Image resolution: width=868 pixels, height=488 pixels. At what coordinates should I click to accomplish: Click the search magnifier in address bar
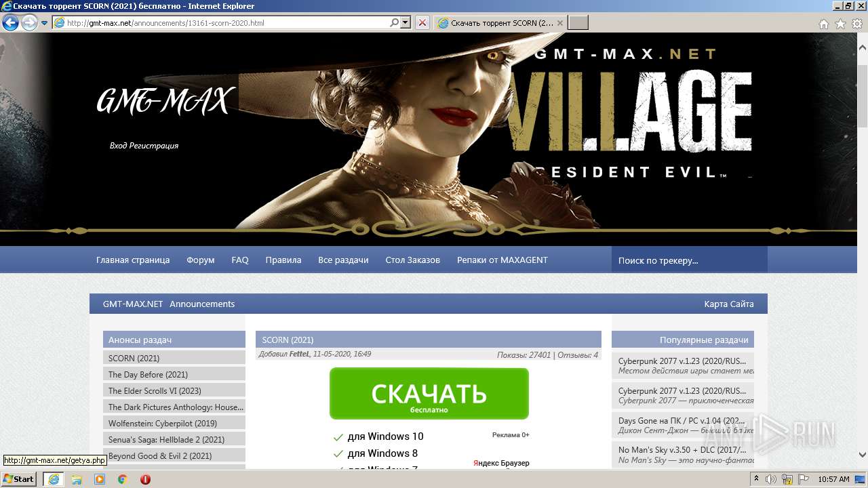point(395,23)
